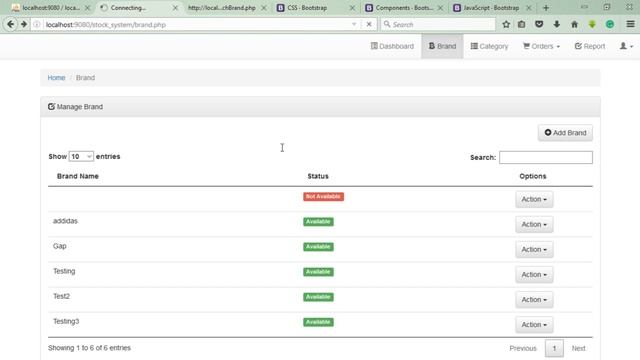The width and height of the screenshot is (640, 360).
Task: Open Action dropdown for Testing3 row
Action: (534, 325)
